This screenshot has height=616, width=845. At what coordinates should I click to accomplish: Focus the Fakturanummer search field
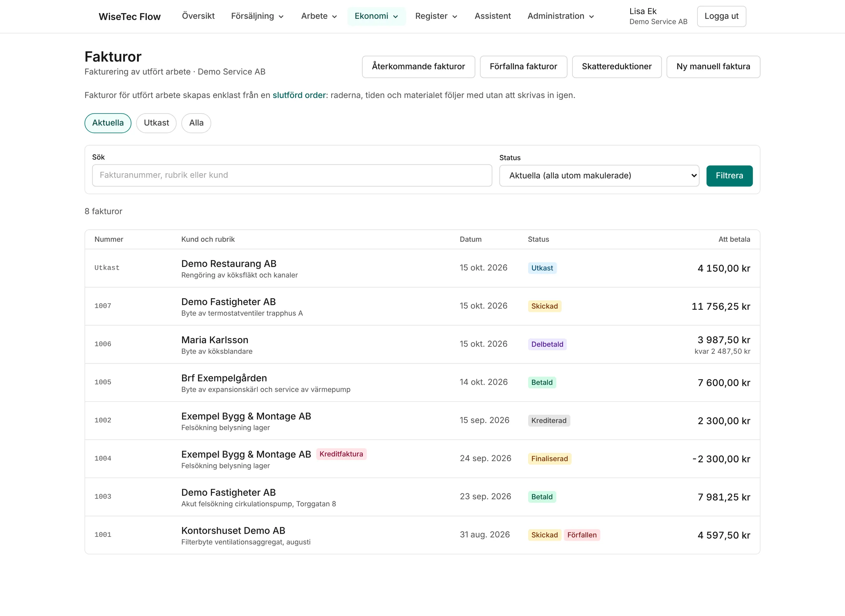click(292, 175)
